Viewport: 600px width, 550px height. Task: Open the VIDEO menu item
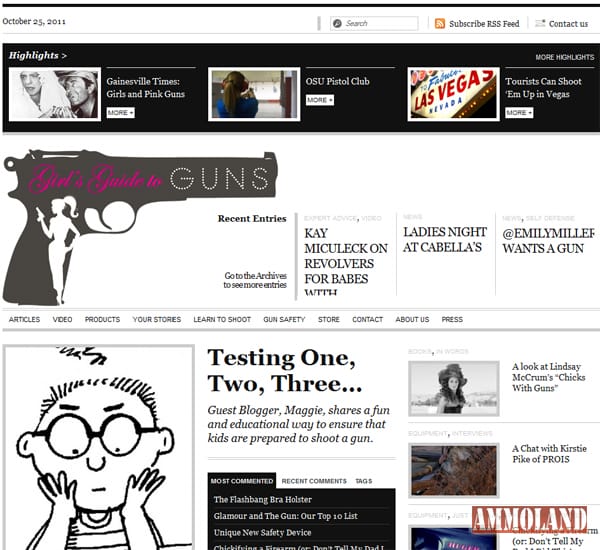62,319
